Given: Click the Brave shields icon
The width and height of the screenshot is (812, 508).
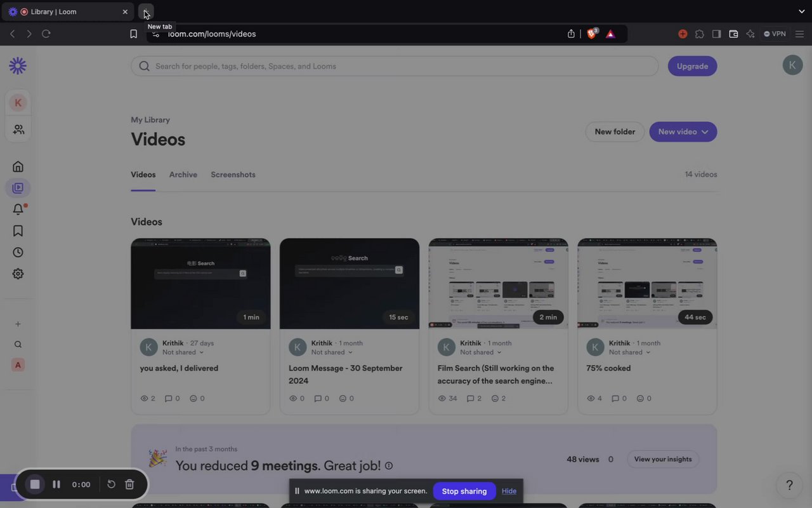Looking at the screenshot, I should (x=592, y=34).
